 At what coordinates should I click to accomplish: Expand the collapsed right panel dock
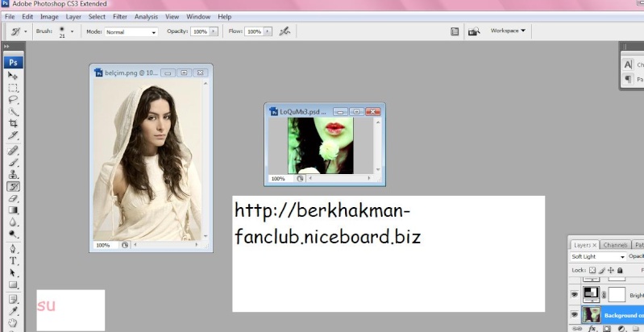point(625,47)
